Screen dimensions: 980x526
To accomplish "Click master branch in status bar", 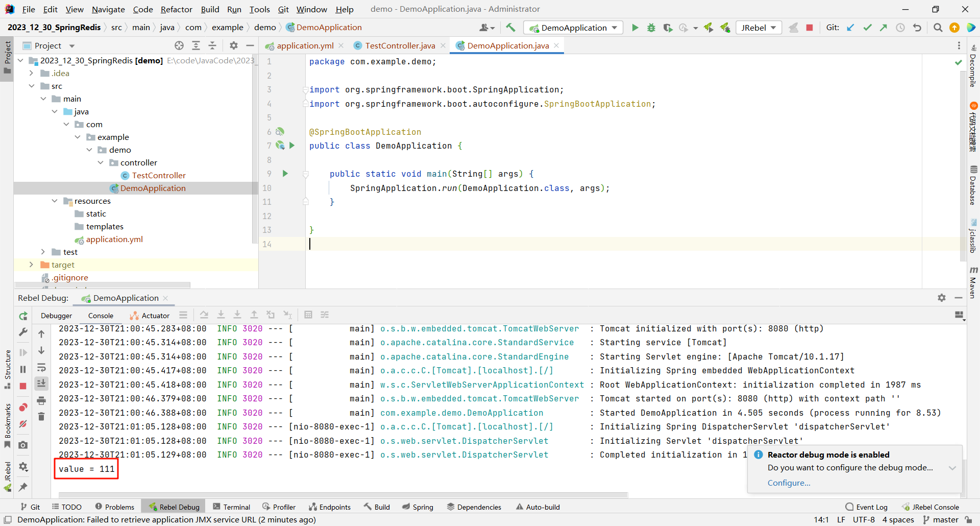I will point(941,519).
